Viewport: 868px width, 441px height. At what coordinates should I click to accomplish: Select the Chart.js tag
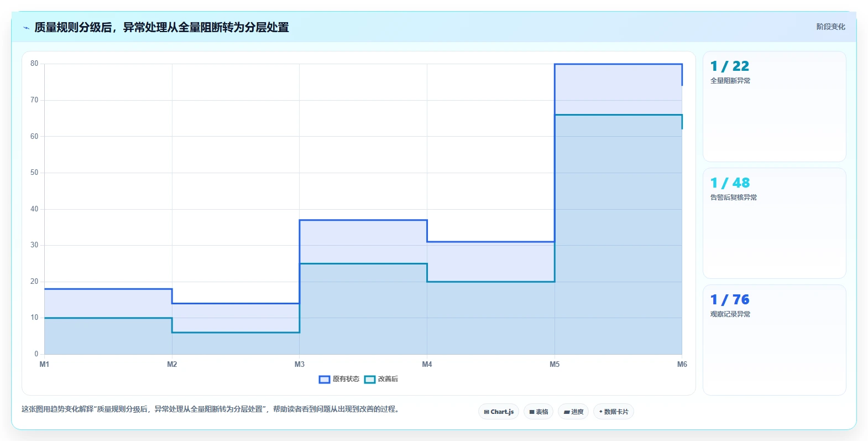coord(499,412)
